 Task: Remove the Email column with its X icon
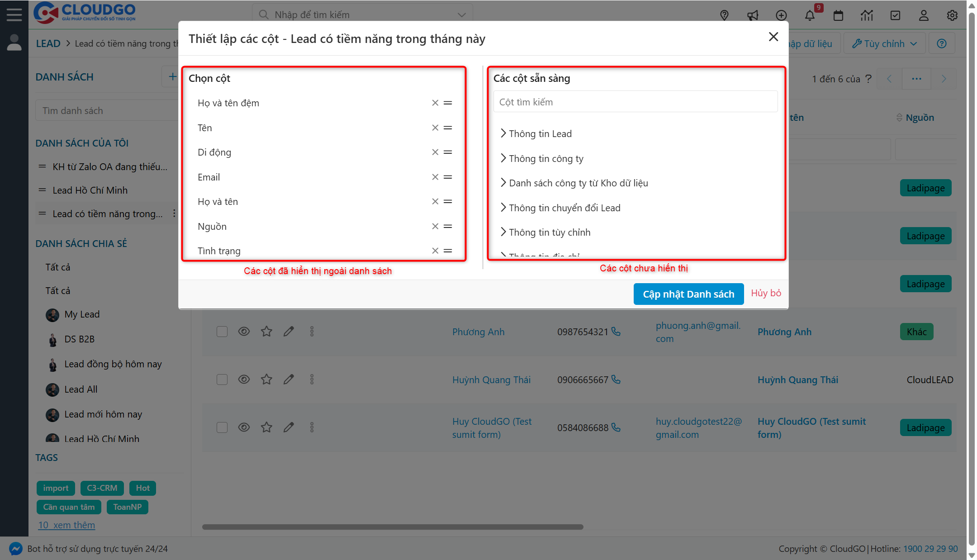[435, 176]
